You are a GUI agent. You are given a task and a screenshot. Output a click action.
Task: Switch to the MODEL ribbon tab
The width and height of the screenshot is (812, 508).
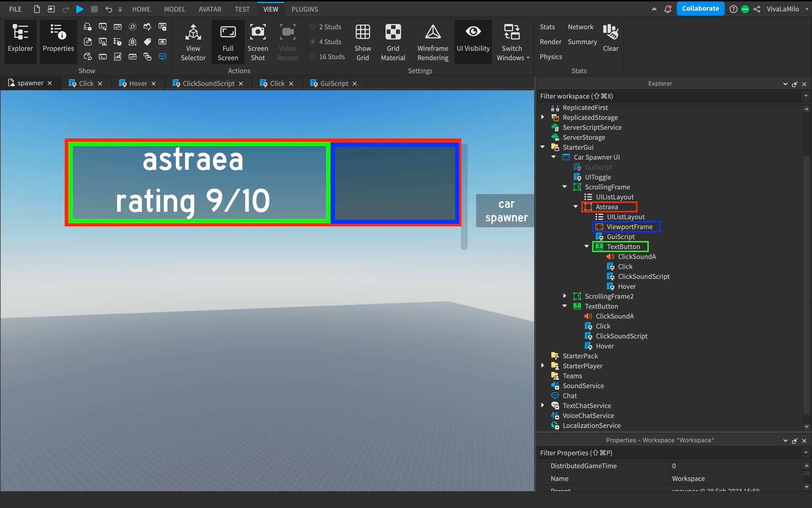point(174,9)
